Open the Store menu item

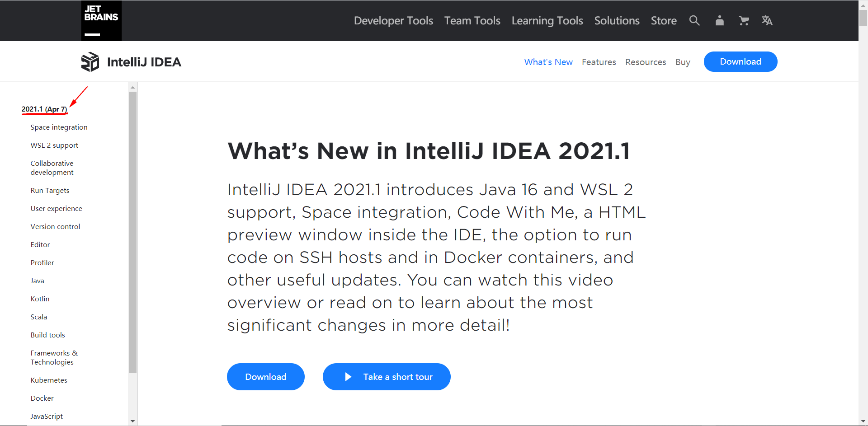pos(664,21)
